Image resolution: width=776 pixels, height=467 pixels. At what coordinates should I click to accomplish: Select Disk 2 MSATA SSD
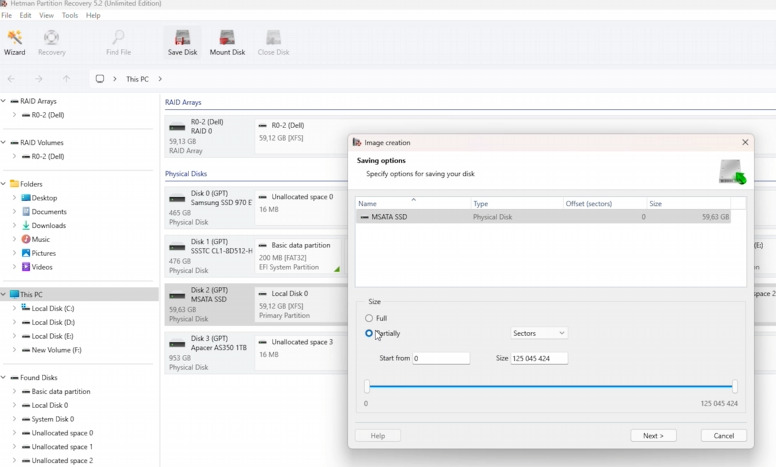pos(209,305)
